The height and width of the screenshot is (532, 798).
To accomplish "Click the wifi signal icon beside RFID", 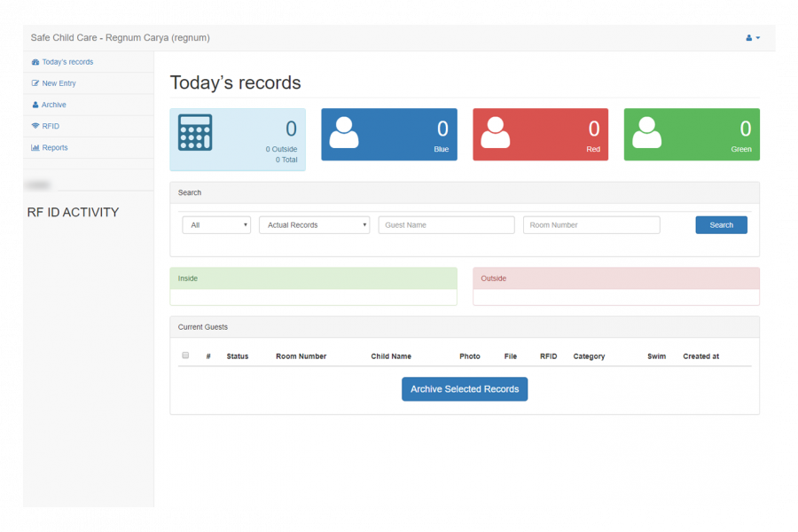I will (35, 126).
